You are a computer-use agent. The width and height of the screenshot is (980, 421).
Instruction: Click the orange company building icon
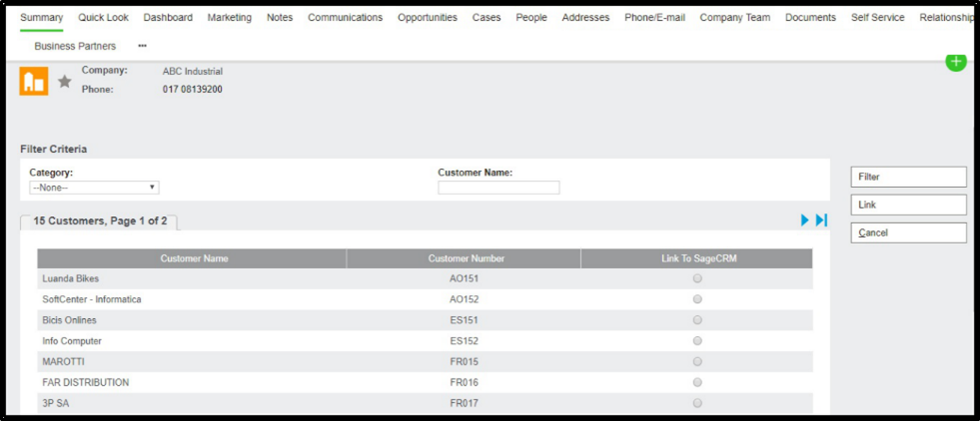pyautogui.click(x=34, y=81)
